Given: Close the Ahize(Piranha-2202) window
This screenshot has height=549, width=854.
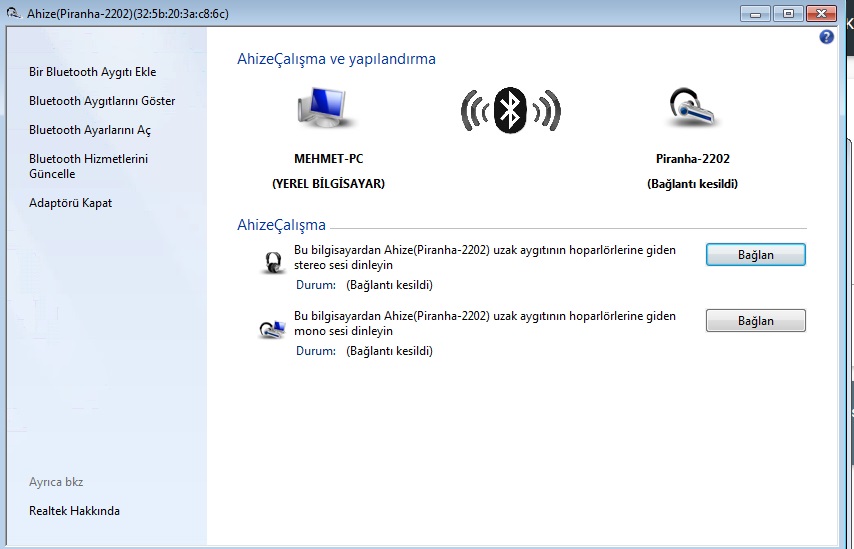Looking at the screenshot, I should click(x=820, y=13).
